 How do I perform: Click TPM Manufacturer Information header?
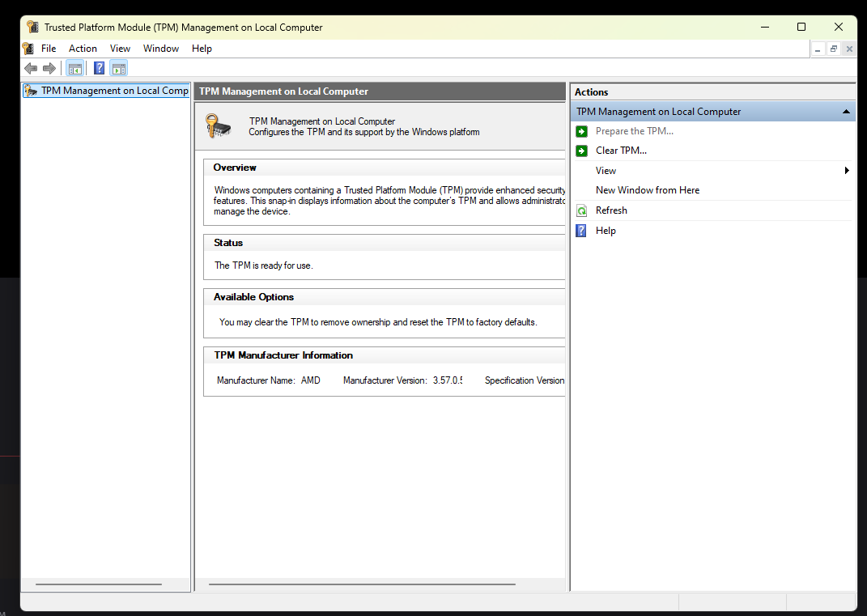283,355
